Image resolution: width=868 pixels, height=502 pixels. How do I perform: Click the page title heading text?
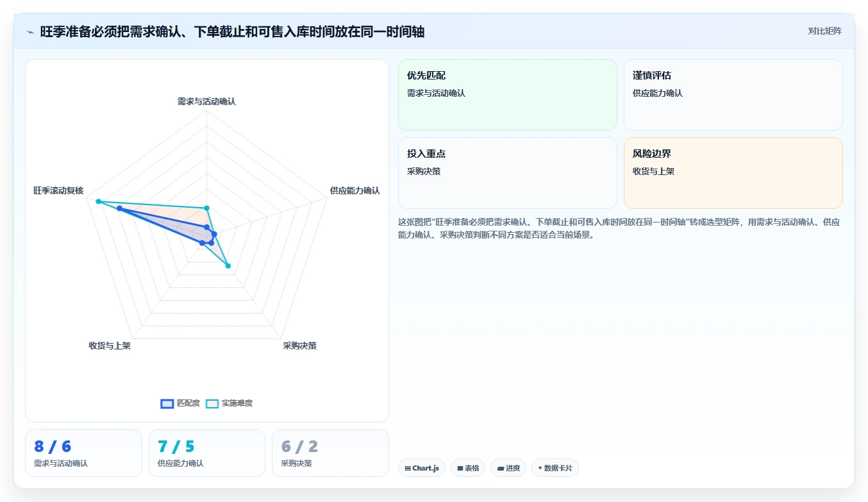232,32
